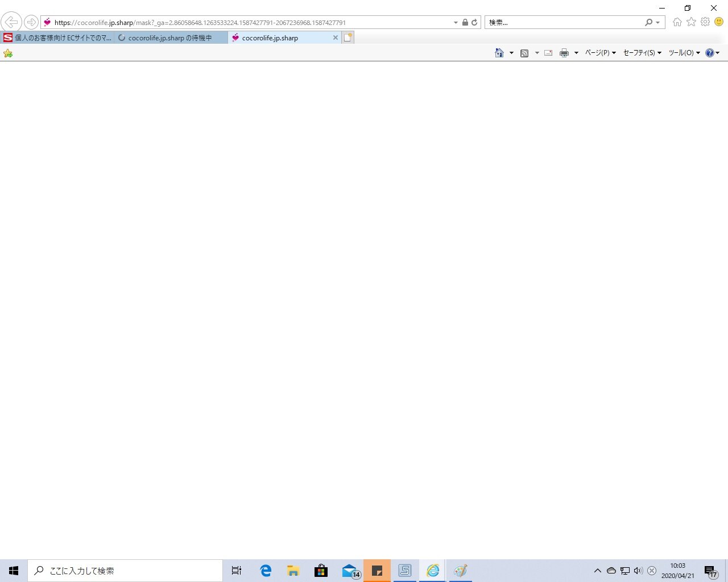This screenshot has height=582, width=728.
Task: Open the ツール(O) menu
Action: pos(684,53)
